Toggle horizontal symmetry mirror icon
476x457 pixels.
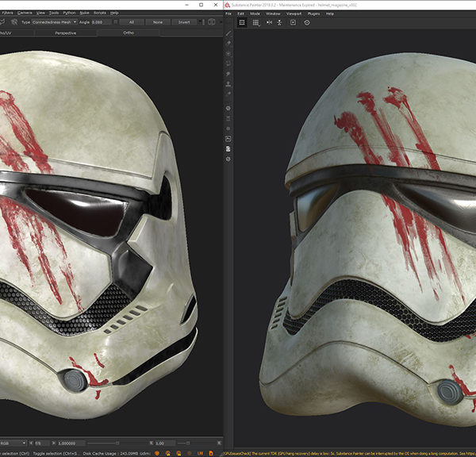pyautogui.click(x=269, y=22)
